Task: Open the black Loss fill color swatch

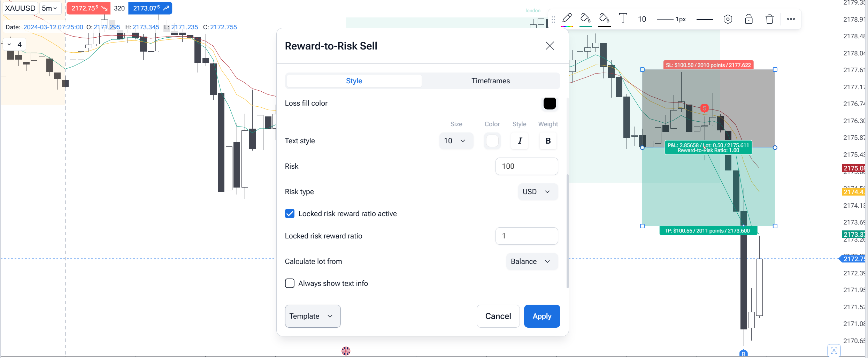Action: [x=550, y=104]
